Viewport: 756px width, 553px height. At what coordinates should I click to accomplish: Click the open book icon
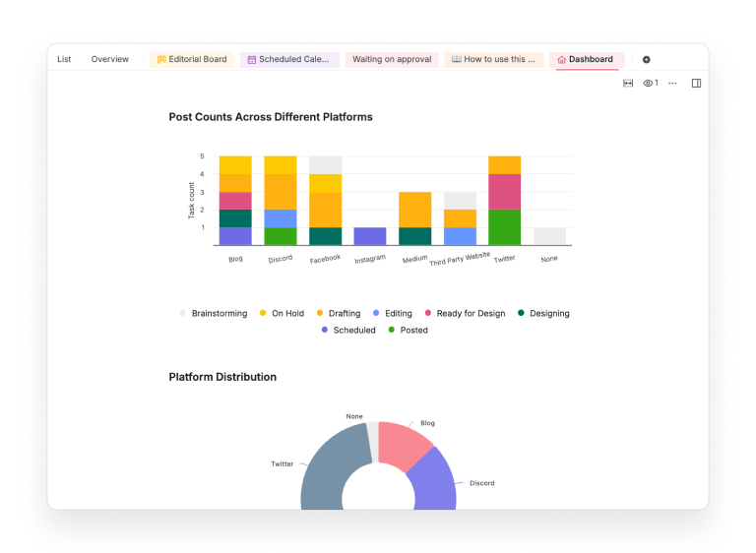(x=456, y=59)
